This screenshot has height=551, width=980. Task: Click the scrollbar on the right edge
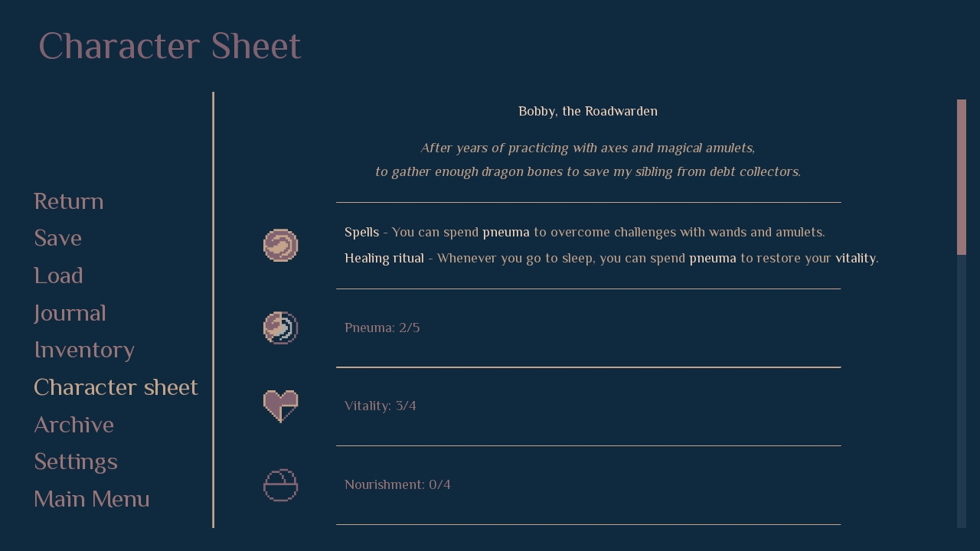click(962, 176)
